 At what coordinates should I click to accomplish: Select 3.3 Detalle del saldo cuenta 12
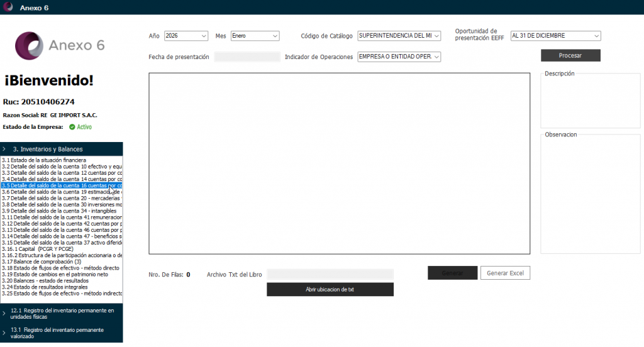coord(62,173)
